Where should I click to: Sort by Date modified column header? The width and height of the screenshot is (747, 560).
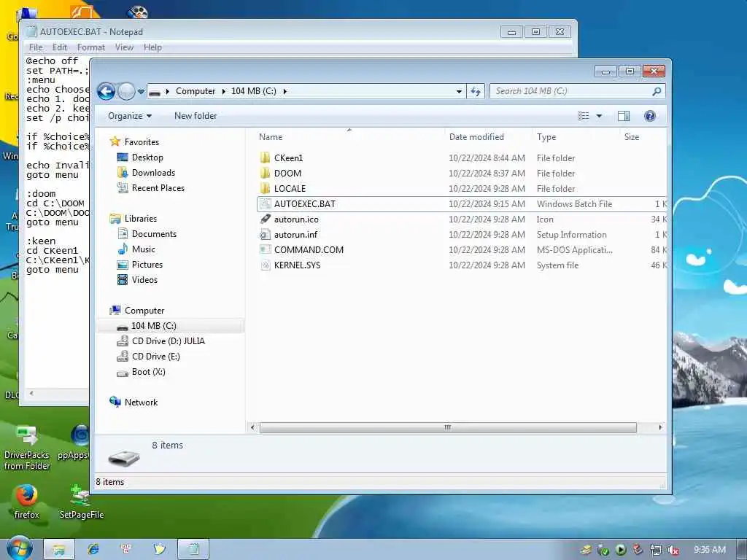click(476, 137)
